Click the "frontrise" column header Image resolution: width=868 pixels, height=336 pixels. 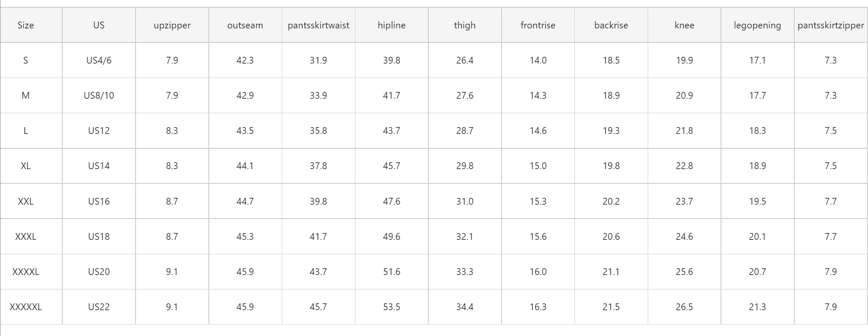pyautogui.click(x=538, y=25)
